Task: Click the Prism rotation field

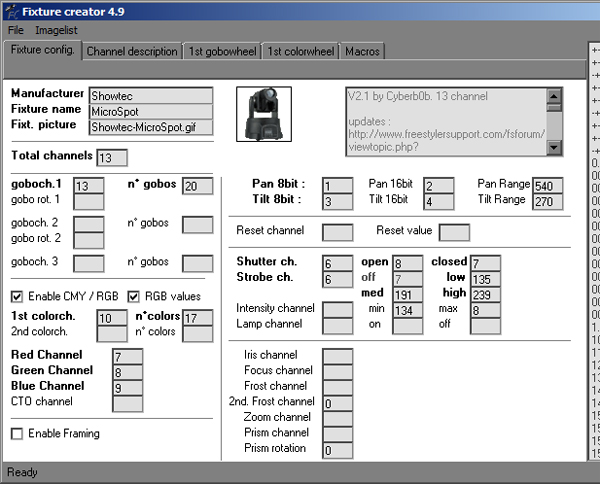Action: point(338,450)
